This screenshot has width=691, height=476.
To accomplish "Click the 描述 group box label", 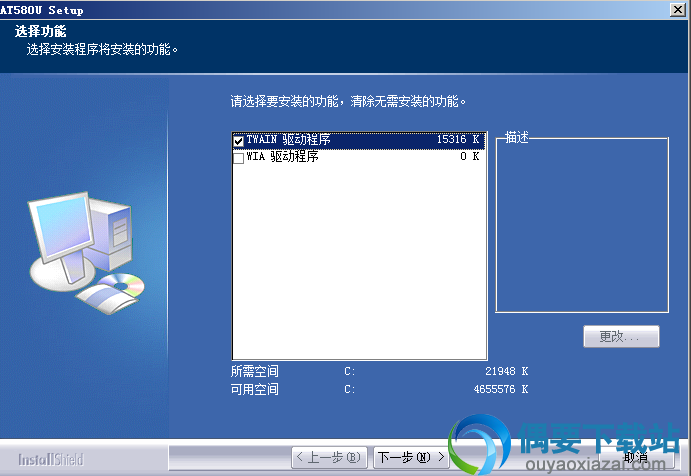I will point(516,138).
